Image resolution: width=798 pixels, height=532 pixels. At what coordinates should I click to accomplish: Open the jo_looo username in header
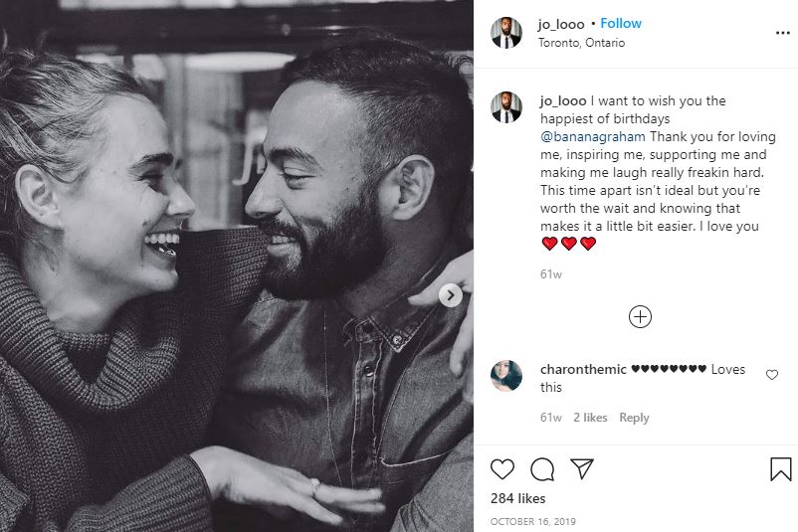561,24
